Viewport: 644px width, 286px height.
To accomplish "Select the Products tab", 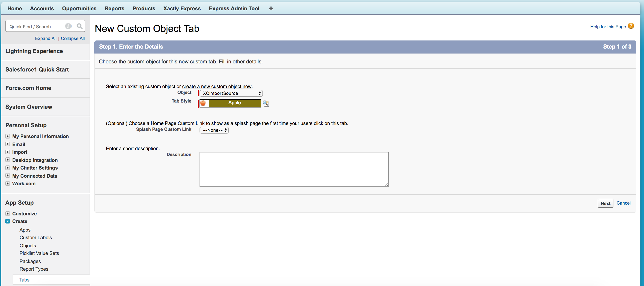I will 144,8.
